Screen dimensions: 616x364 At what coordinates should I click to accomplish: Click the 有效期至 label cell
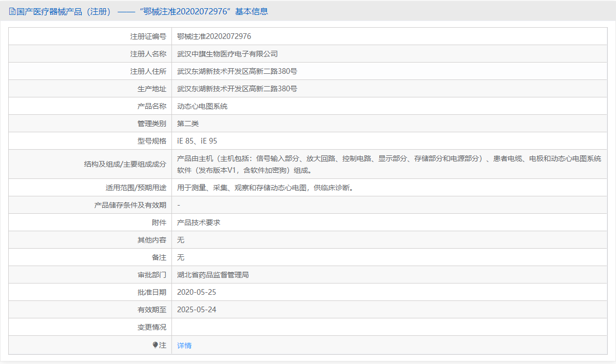(90, 310)
